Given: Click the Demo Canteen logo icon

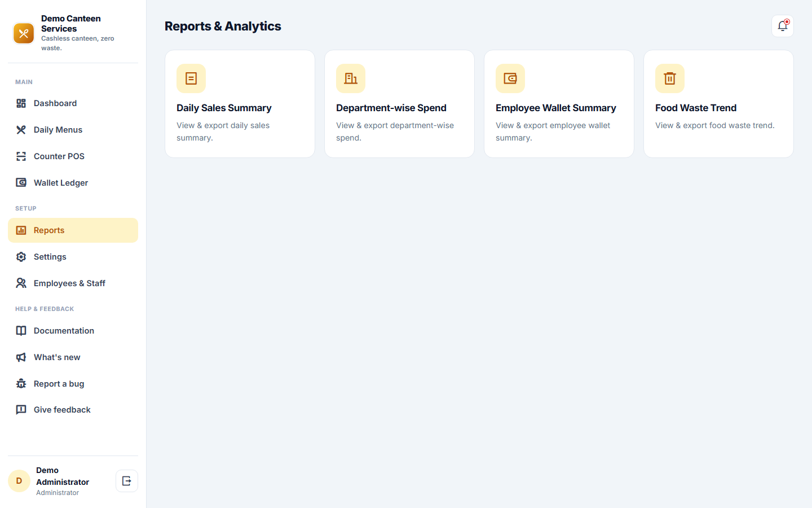Looking at the screenshot, I should (x=24, y=33).
